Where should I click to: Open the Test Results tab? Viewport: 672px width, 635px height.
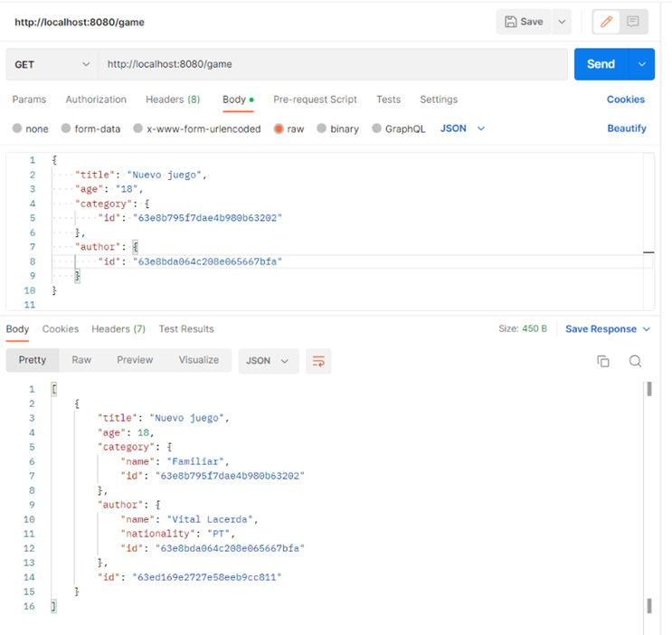(x=186, y=329)
